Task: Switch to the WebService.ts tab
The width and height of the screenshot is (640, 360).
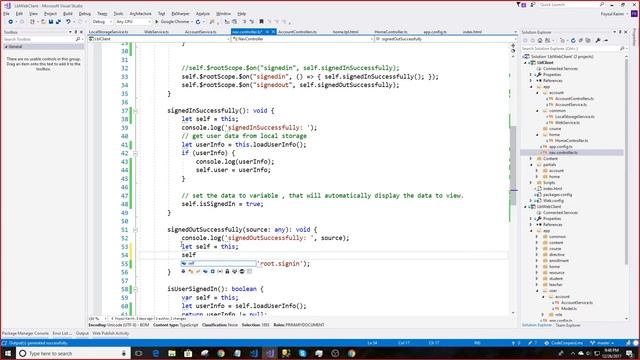Action: 156,32
